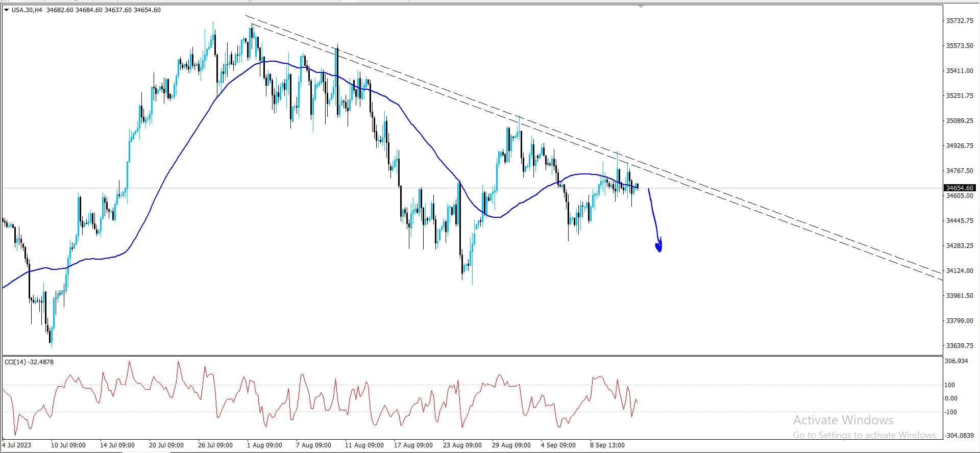Screen dimensions: 980x453
Task: Click the highlighted current price tag 34654.60
Action: coord(959,188)
